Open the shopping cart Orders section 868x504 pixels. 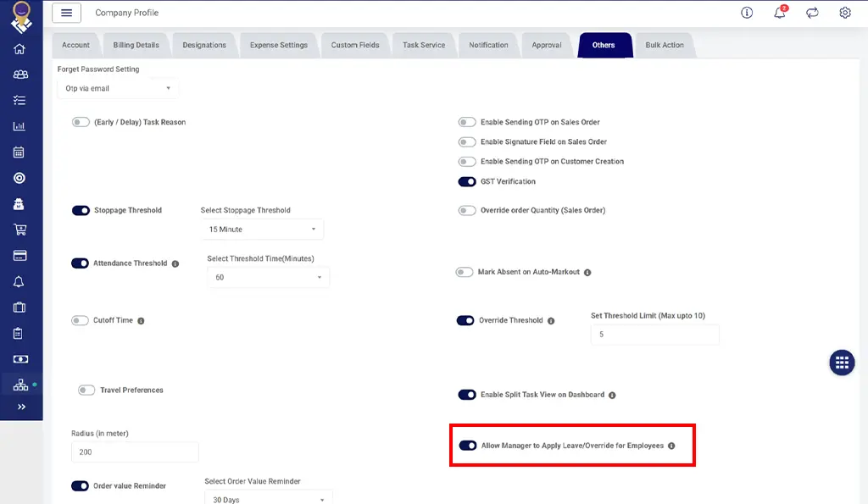point(21,230)
